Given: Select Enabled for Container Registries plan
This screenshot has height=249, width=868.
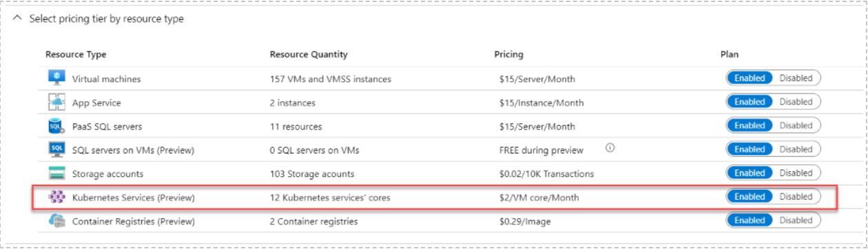Looking at the screenshot, I should click(751, 221).
